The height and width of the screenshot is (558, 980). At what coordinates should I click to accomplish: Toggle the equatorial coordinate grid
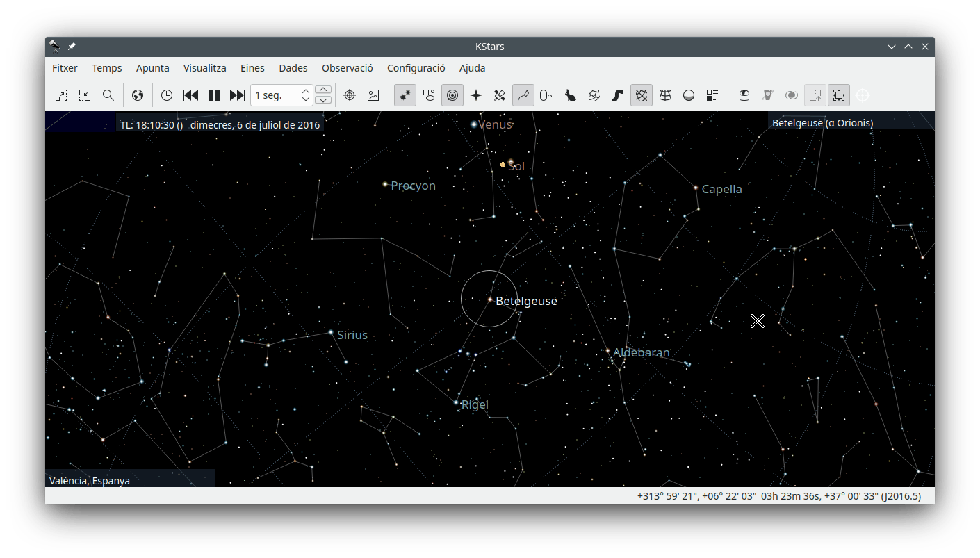(x=642, y=95)
